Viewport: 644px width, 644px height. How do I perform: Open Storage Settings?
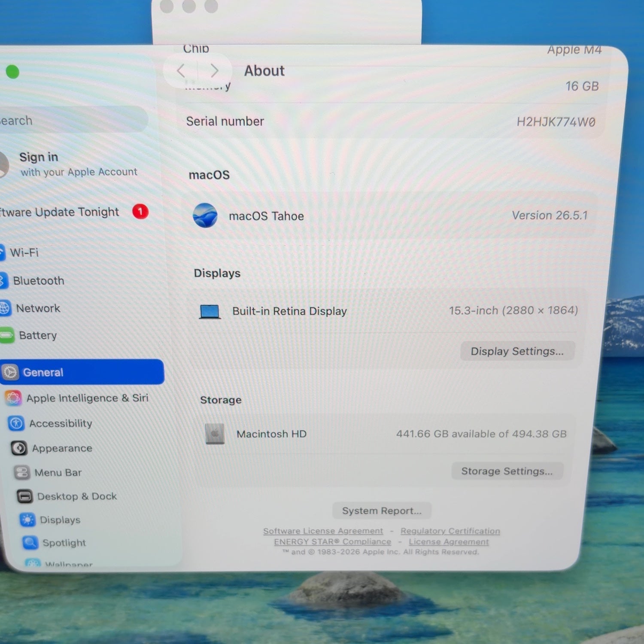pyautogui.click(x=507, y=471)
